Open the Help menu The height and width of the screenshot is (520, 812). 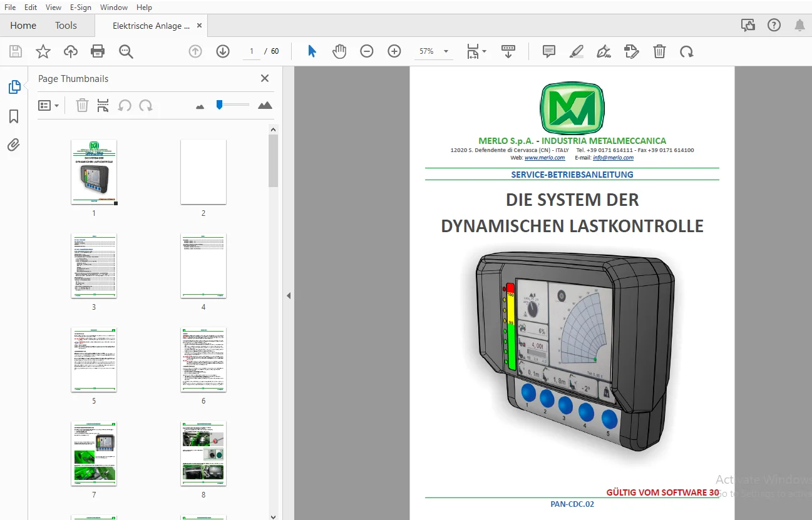point(144,7)
